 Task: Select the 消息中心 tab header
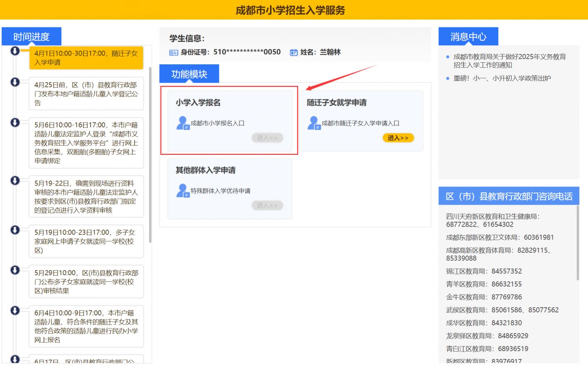click(x=468, y=37)
